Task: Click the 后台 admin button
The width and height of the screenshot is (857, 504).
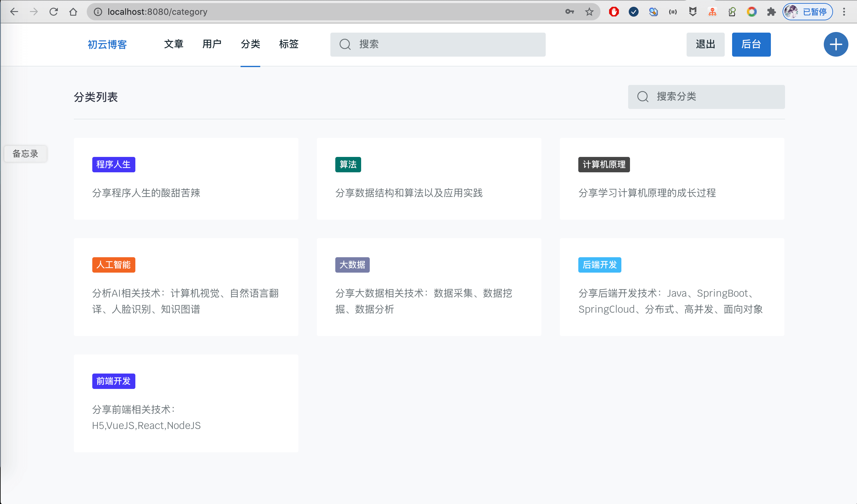Action: tap(751, 45)
